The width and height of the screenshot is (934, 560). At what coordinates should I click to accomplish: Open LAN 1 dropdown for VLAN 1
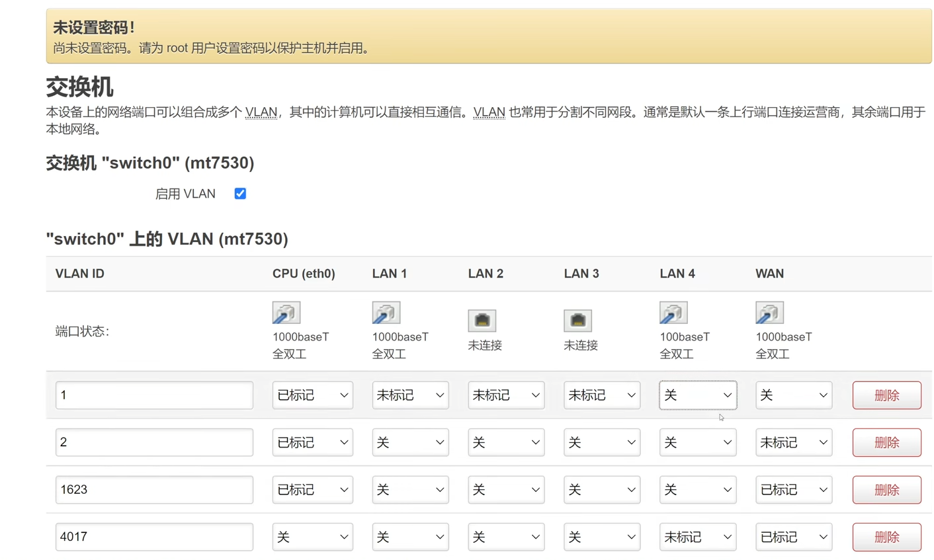click(x=411, y=395)
